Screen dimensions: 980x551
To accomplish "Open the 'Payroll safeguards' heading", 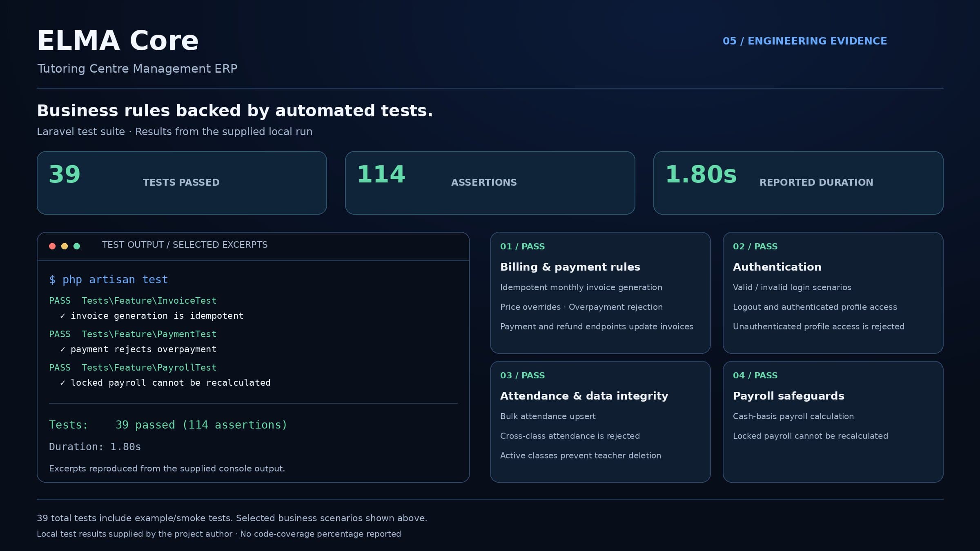I will [788, 396].
